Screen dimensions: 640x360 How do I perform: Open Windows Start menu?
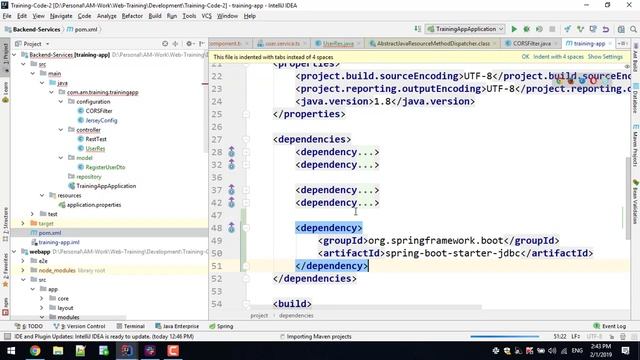coord(11,351)
